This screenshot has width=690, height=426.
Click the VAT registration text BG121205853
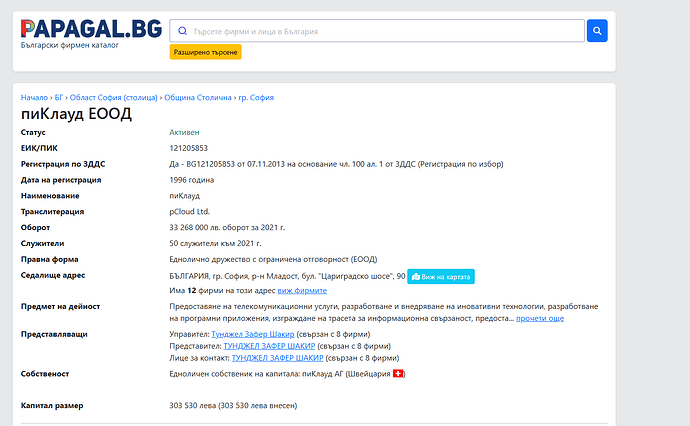(x=210, y=164)
